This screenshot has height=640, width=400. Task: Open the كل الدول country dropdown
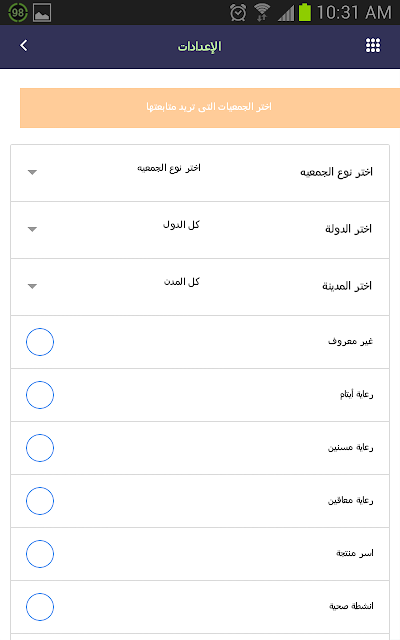pyautogui.click(x=114, y=229)
